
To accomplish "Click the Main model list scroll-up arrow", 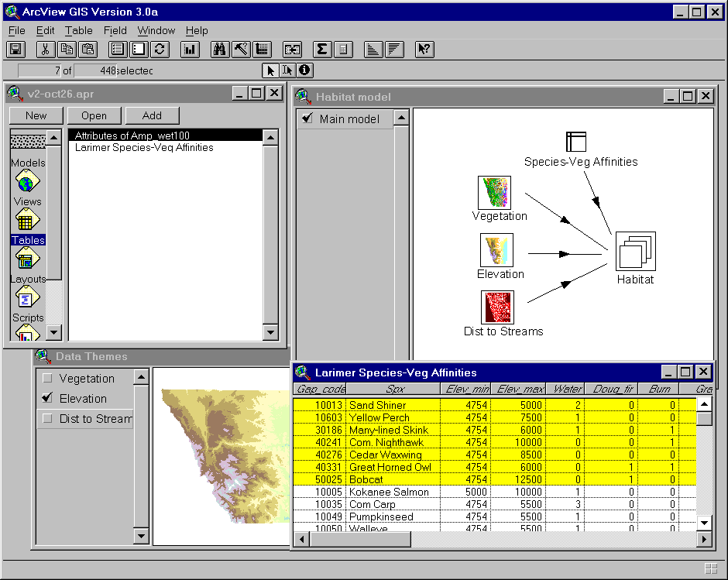I will [401, 118].
